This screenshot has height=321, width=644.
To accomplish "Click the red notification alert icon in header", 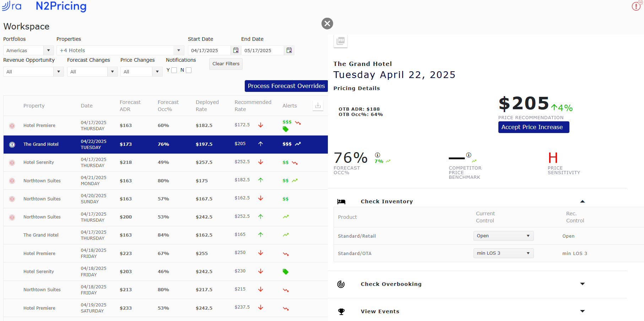I will pos(636,6).
